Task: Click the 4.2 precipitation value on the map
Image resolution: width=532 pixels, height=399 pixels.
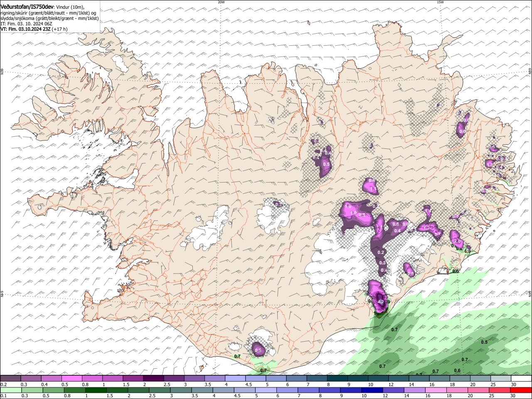Action: (x=380, y=301)
